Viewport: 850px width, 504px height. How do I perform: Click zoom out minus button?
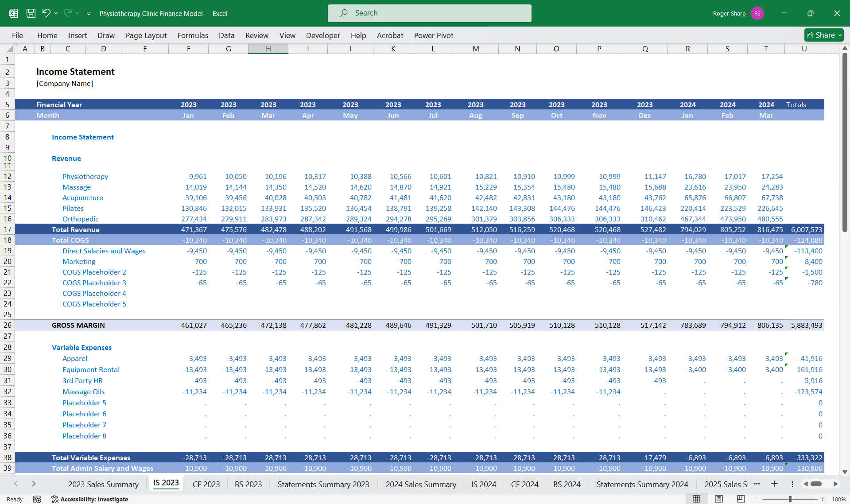pos(757,499)
